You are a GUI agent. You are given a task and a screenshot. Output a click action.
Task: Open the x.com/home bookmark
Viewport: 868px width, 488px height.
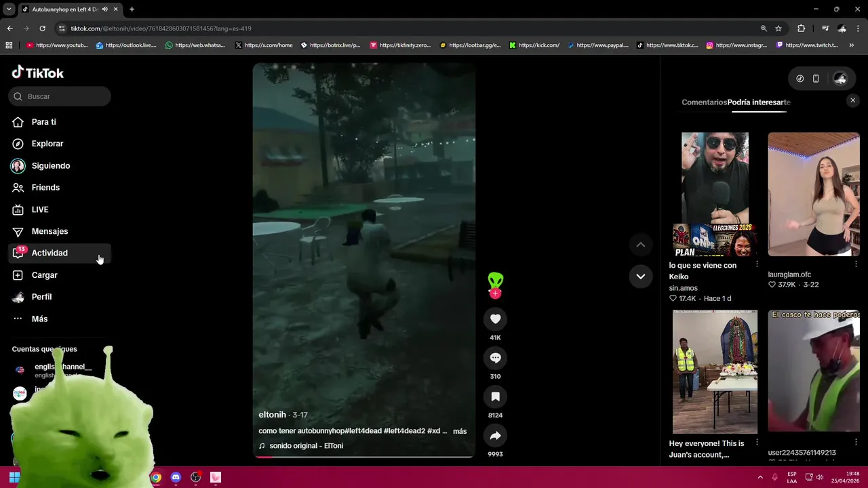tap(264, 45)
